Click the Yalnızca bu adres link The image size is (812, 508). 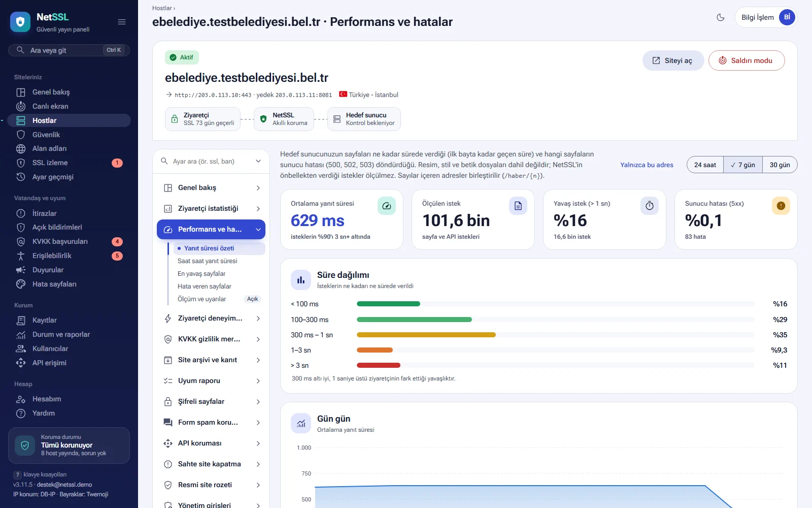point(647,165)
